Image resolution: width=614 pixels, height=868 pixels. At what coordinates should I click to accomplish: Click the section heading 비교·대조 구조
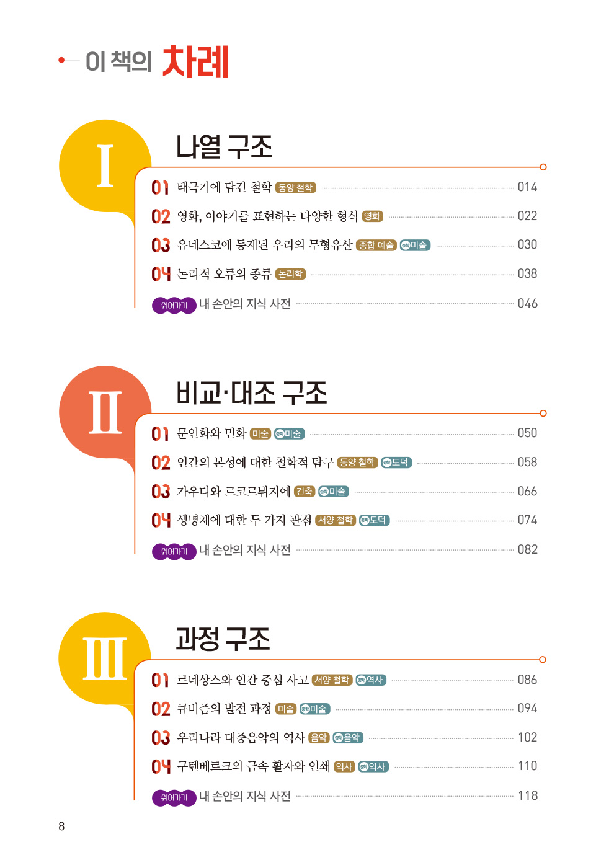(x=251, y=393)
